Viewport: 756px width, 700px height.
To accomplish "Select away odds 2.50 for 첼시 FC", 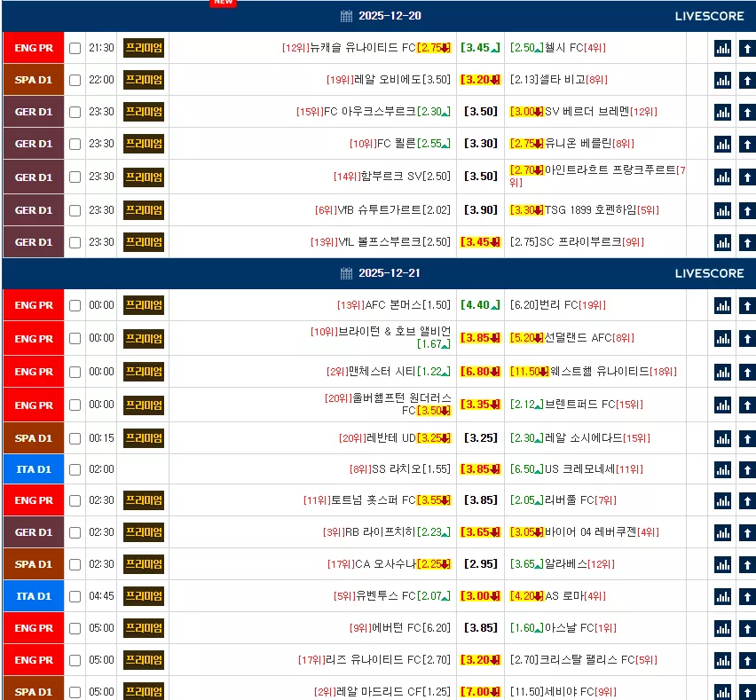I will 526,48.
